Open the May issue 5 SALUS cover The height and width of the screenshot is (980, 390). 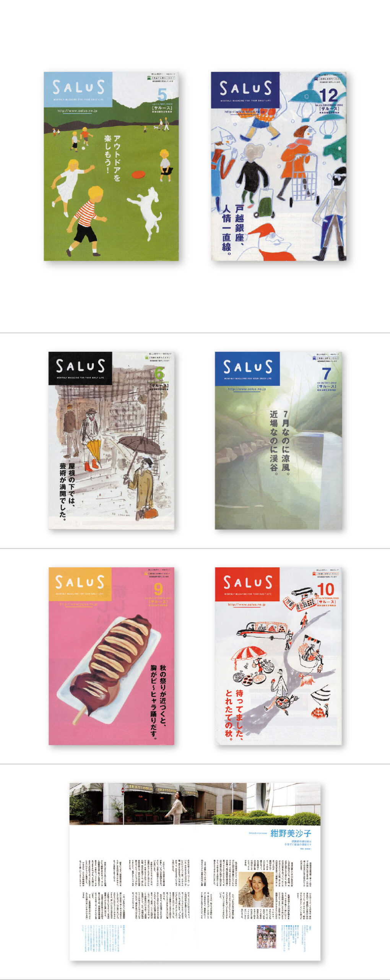pos(111,166)
